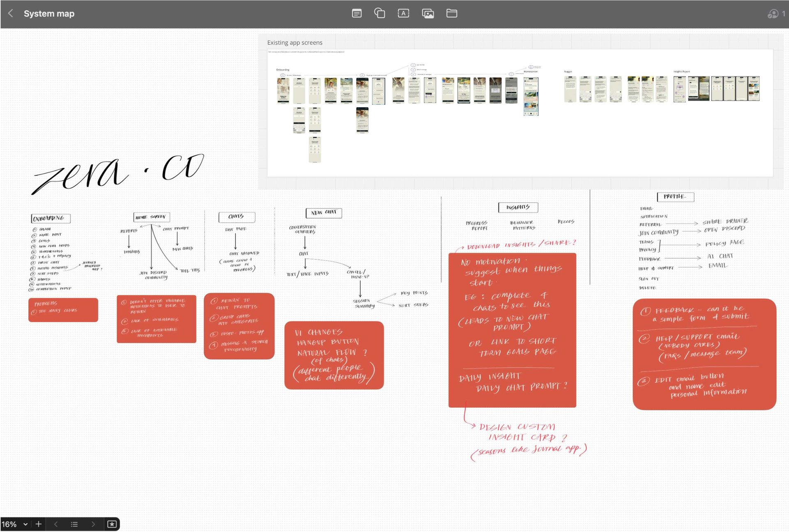
Task: Select the red Feedback profile note
Action: tap(704, 354)
